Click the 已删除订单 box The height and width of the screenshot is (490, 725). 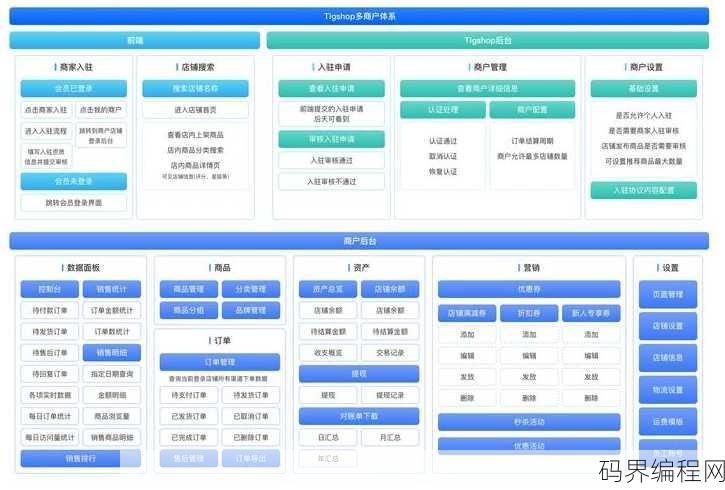(251, 437)
